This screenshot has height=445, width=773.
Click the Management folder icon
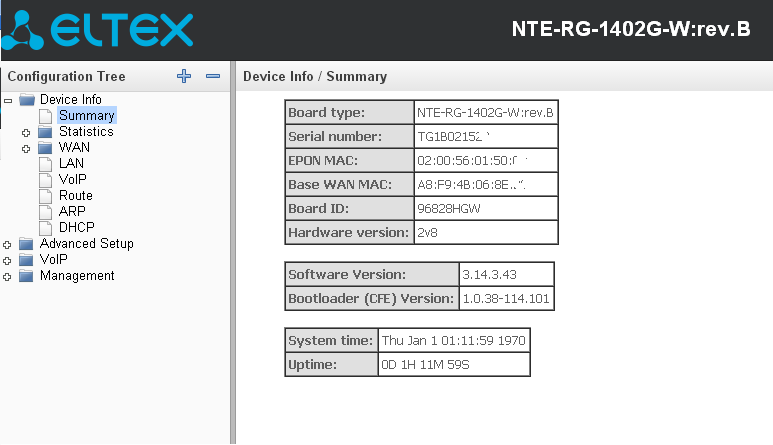(26, 276)
